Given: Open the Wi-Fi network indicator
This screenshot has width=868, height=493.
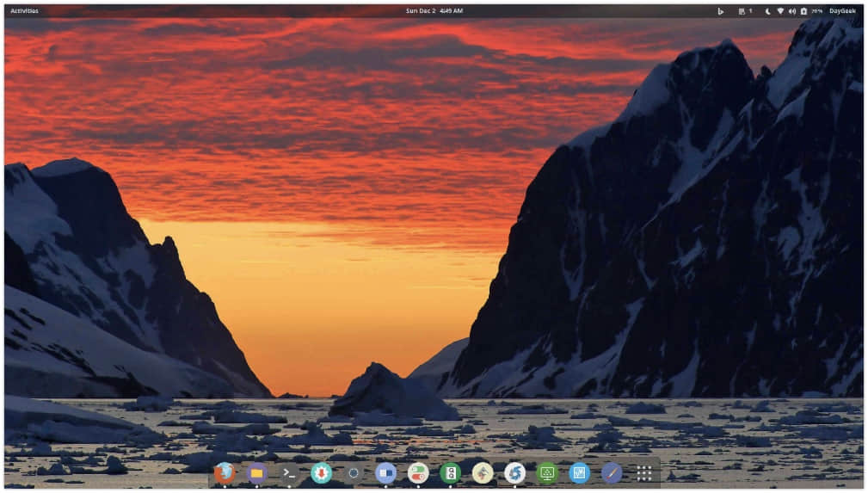Looking at the screenshot, I should coord(780,11).
